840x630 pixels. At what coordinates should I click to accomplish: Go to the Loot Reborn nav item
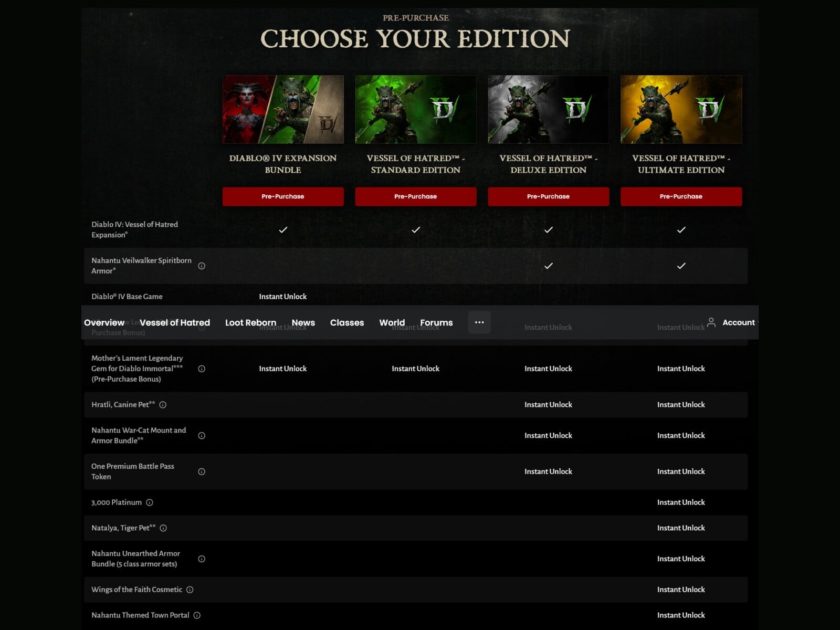(250, 323)
